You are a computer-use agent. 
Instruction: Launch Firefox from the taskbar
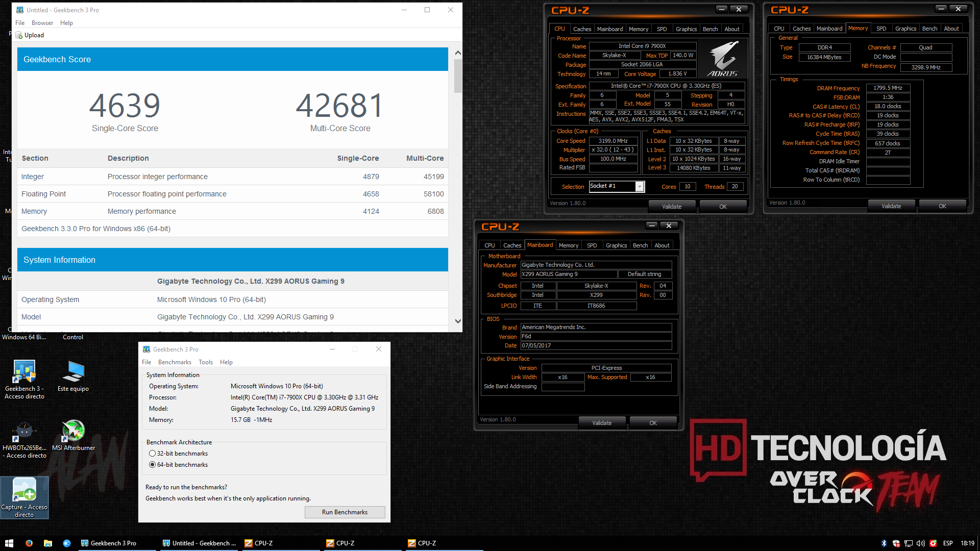pos(29,543)
